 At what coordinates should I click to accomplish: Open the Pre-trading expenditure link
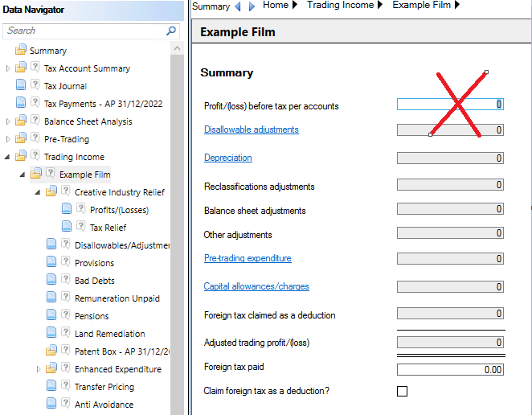pos(248,258)
